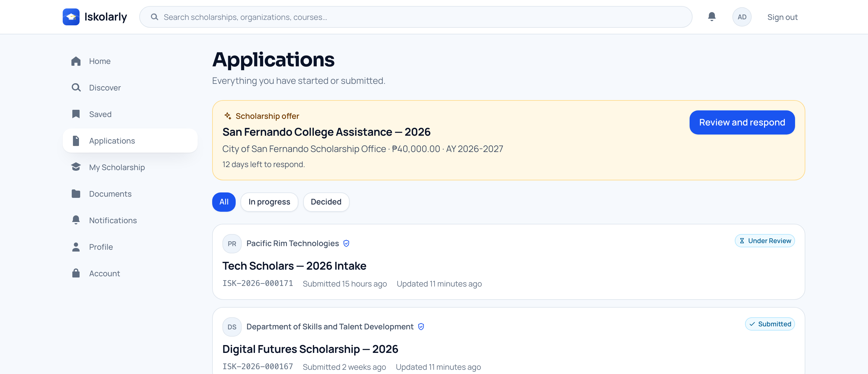Click "Updated 11 minutes ago" on Tech Scholars card
The width and height of the screenshot is (868, 374).
click(439, 284)
